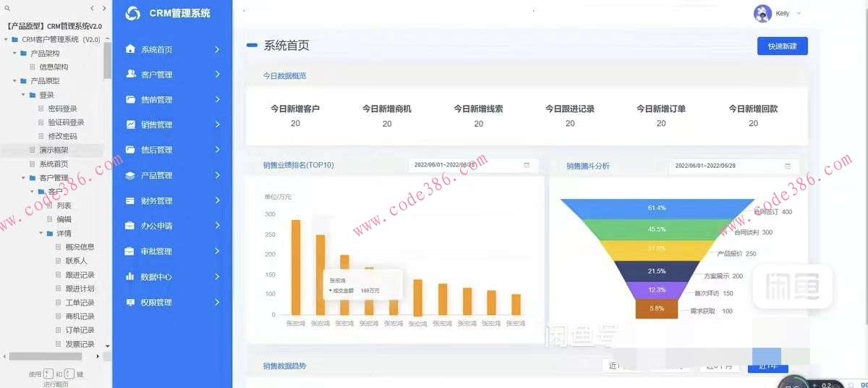Collapse the 客户管理 tree folder arrow

tap(23, 178)
